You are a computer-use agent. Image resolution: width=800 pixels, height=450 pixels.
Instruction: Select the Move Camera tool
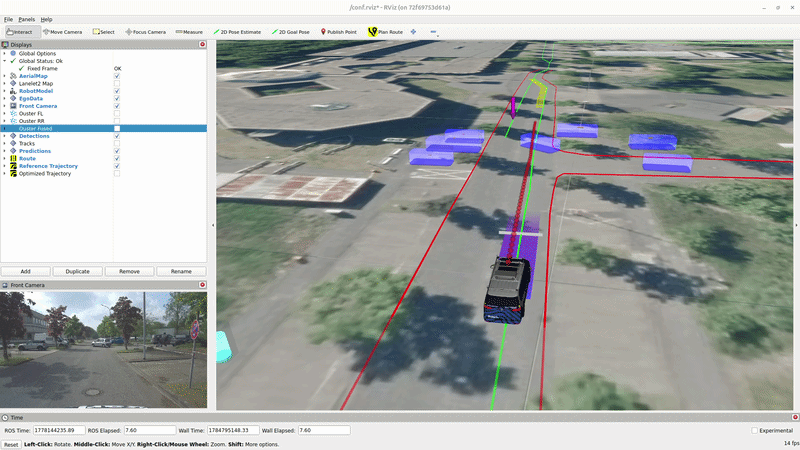pyautogui.click(x=62, y=32)
